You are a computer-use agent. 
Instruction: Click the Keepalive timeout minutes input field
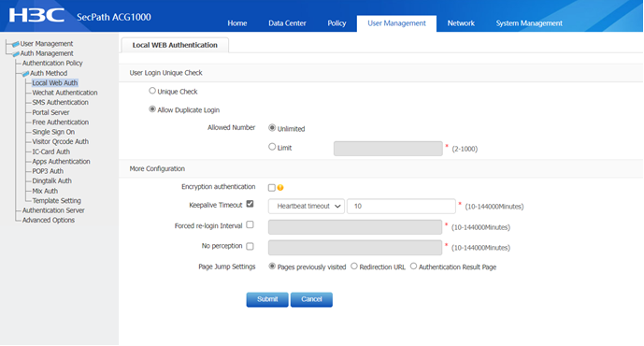coord(401,207)
